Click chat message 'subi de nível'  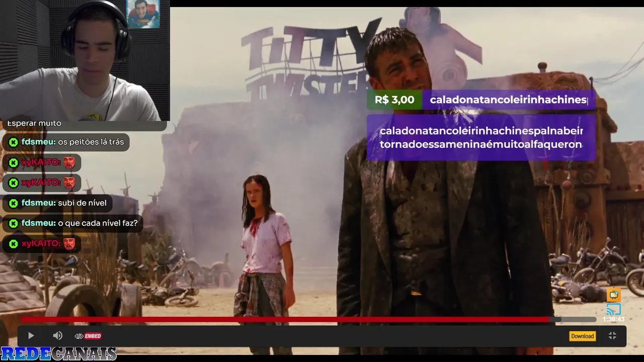coord(83,203)
